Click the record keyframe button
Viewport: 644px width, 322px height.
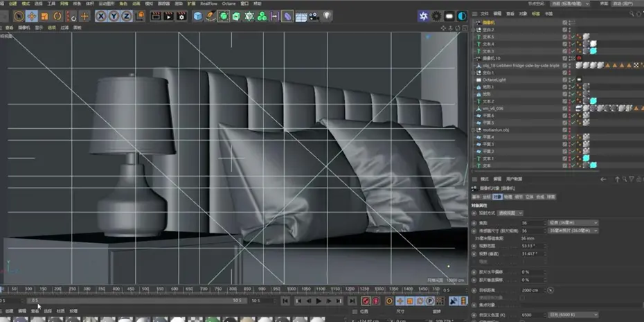tap(365, 301)
